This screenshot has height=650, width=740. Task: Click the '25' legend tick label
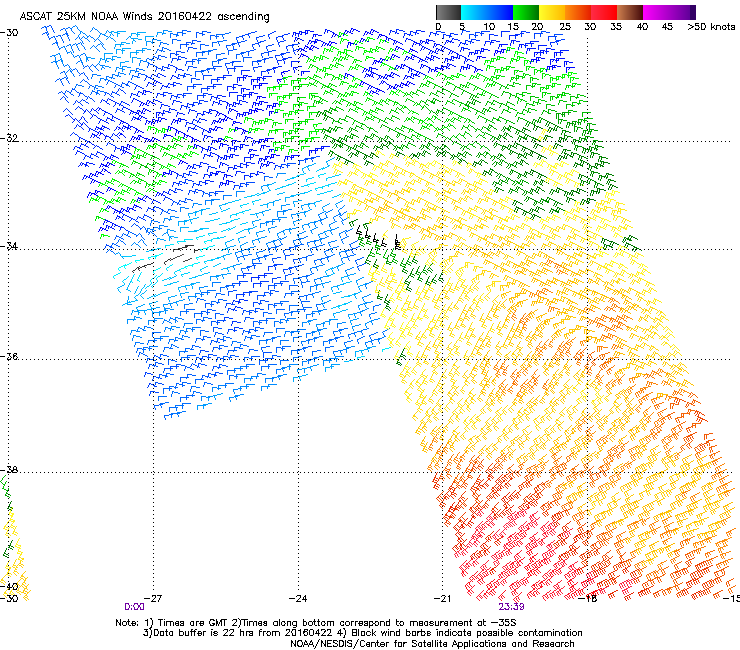pyautogui.click(x=564, y=27)
